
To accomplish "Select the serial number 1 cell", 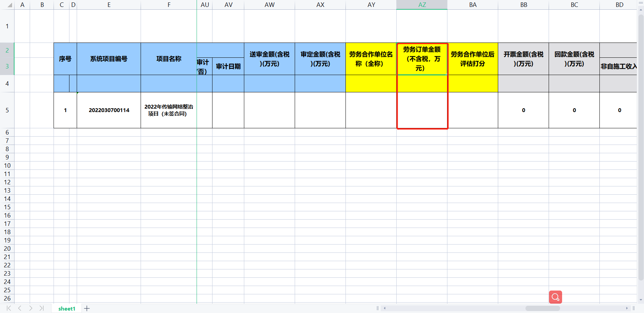I will tap(65, 110).
